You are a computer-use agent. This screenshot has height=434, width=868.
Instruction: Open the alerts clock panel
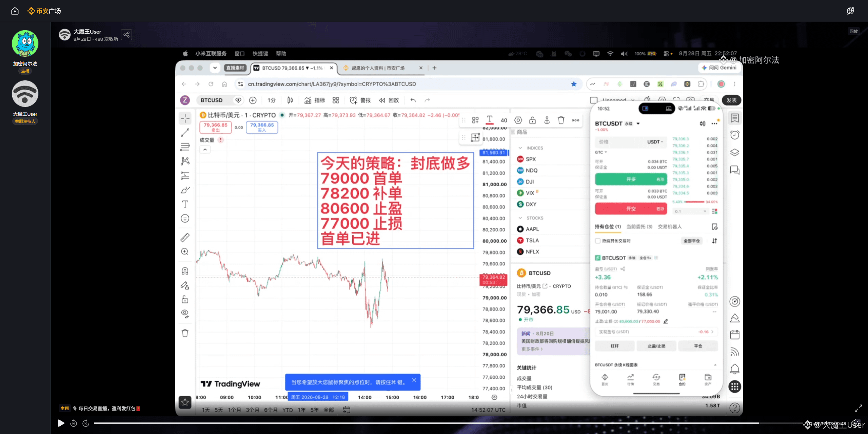pyautogui.click(x=735, y=135)
